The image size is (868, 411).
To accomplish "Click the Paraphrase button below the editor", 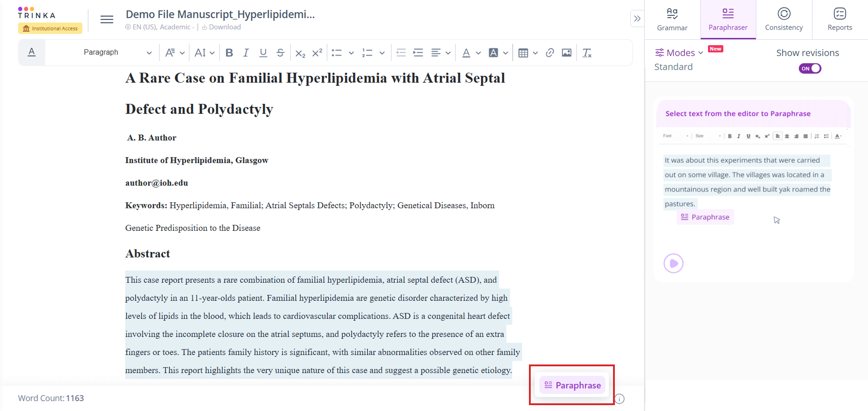I will (572, 385).
